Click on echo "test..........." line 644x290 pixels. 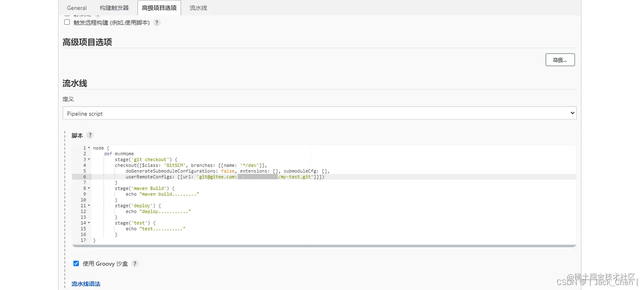155,229
